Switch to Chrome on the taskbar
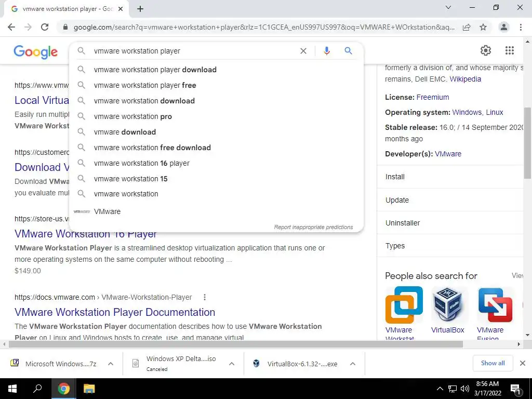The width and height of the screenshot is (532, 399). pos(63,389)
